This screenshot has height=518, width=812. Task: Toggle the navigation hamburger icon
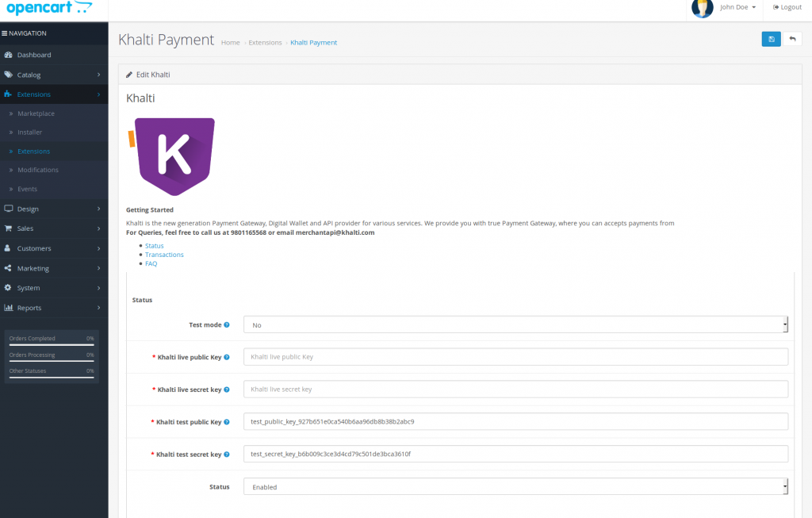coord(5,33)
